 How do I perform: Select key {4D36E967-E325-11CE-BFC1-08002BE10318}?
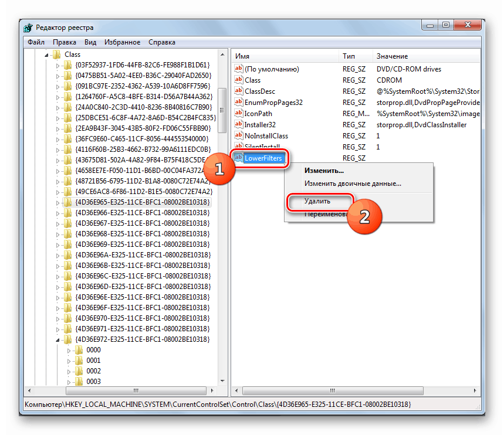pos(143,223)
